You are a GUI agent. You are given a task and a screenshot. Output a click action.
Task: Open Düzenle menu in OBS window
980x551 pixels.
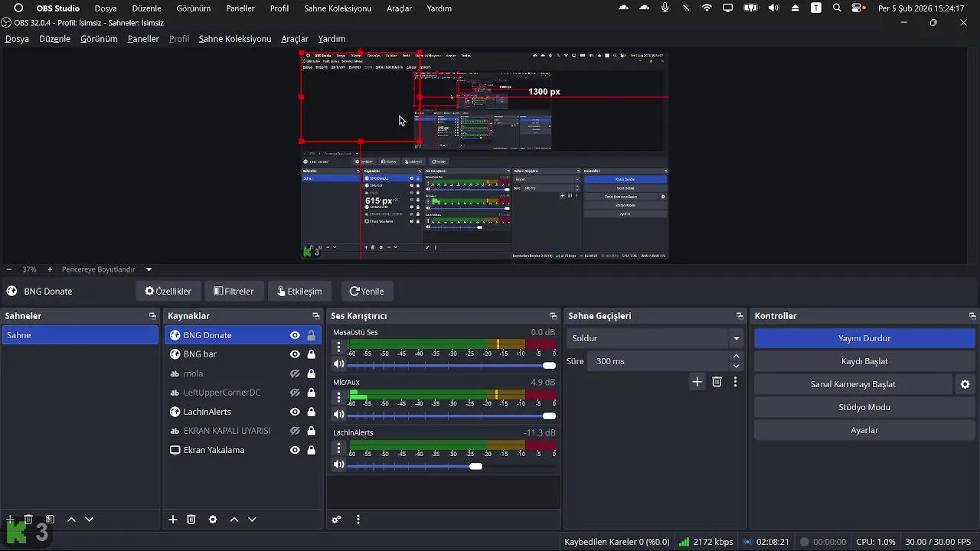click(x=54, y=39)
